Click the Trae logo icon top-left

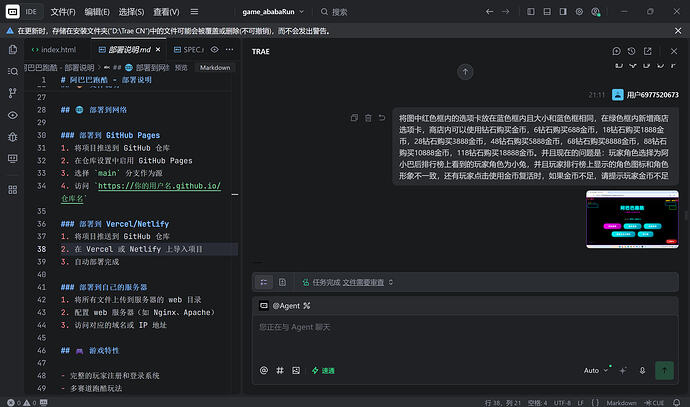(x=12, y=12)
